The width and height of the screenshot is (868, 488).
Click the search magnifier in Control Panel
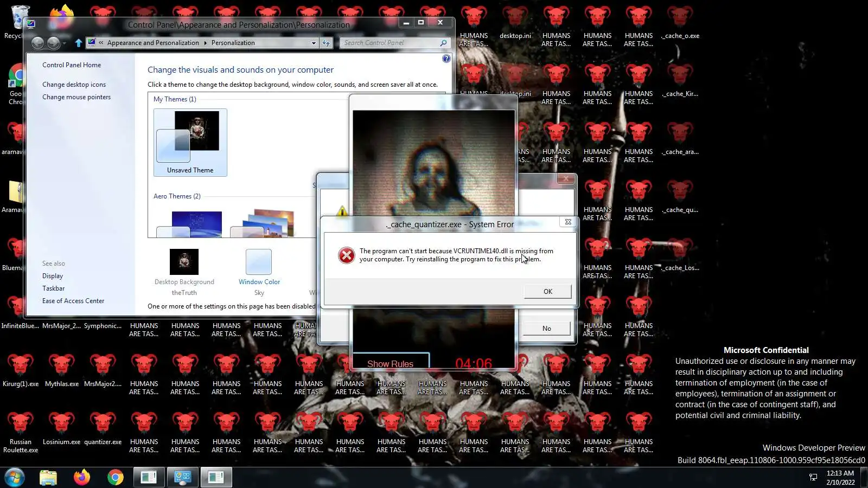(x=443, y=43)
